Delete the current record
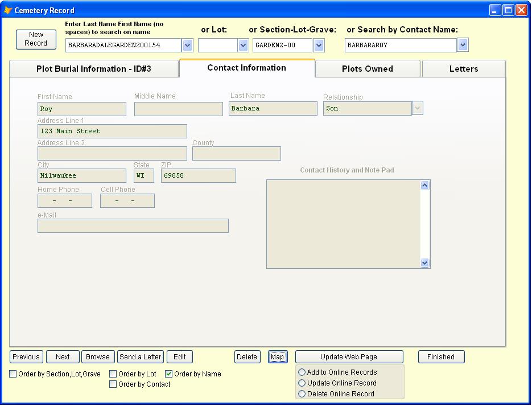 [x=247, y=357]
